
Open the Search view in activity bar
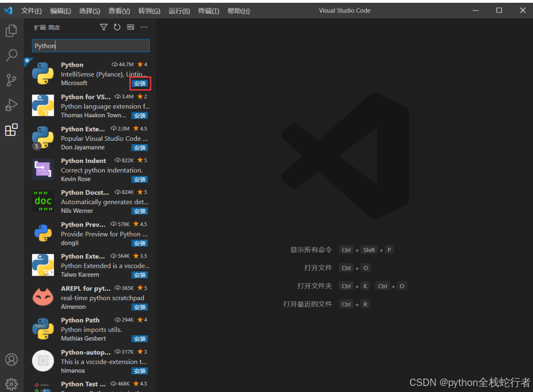pos(11,55)
